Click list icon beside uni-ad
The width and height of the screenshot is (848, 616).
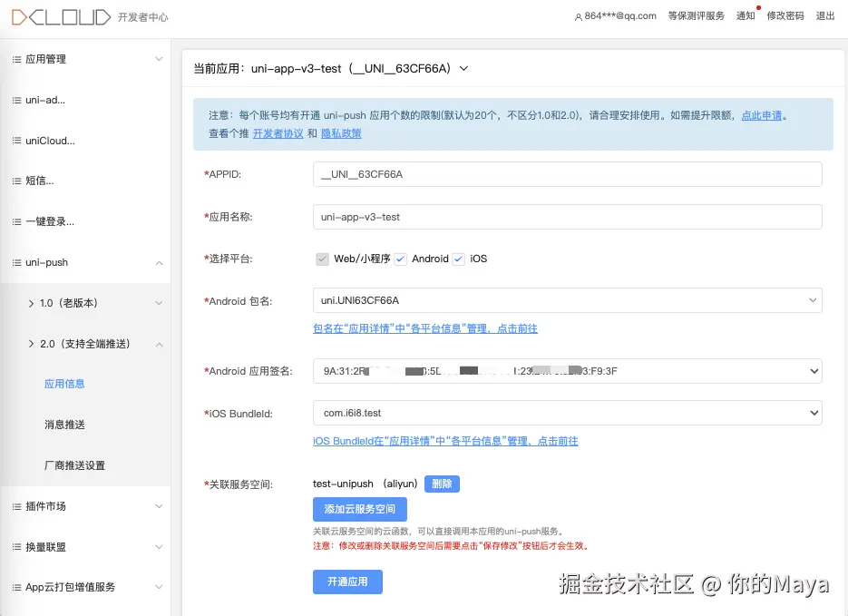pos(16,100)
